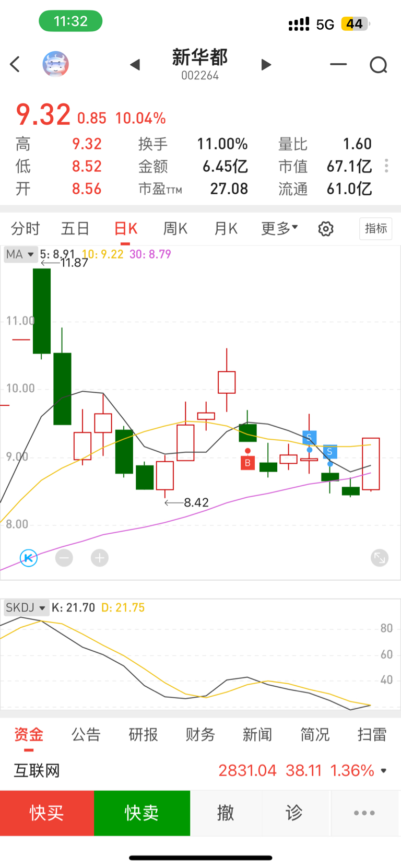Select the 五日 tab
401x868 pixels.
(75, 229)
